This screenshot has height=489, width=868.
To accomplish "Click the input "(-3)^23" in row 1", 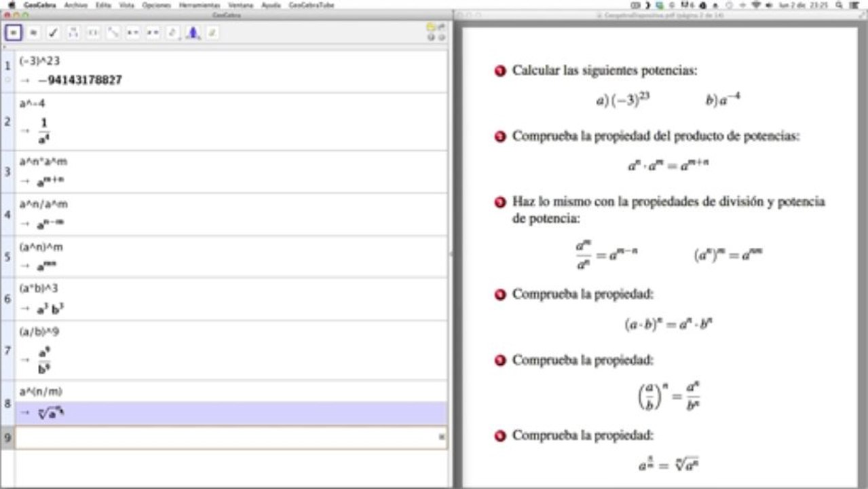I will point(39,60).
